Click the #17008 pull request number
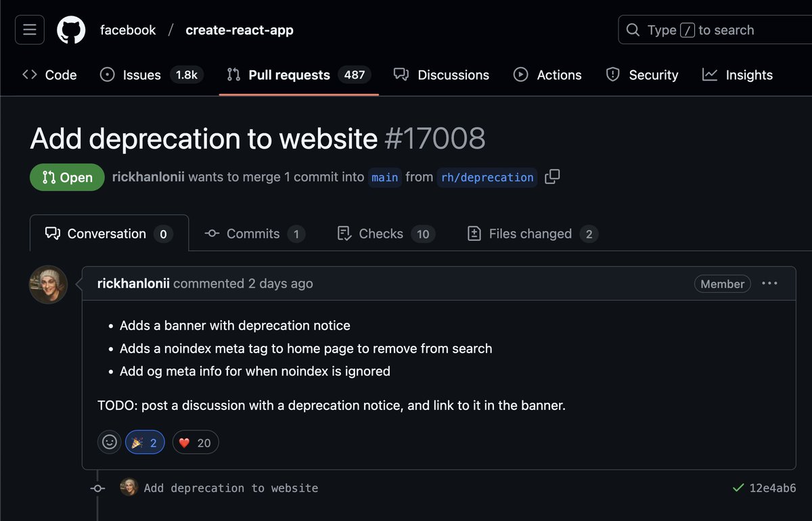 point(435,139)
